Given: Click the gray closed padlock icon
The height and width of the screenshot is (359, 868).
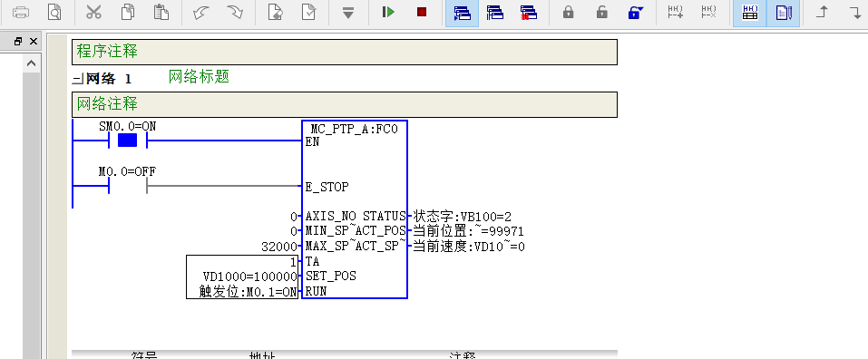Looking at the screenshot, I should (x=569, y=12).
